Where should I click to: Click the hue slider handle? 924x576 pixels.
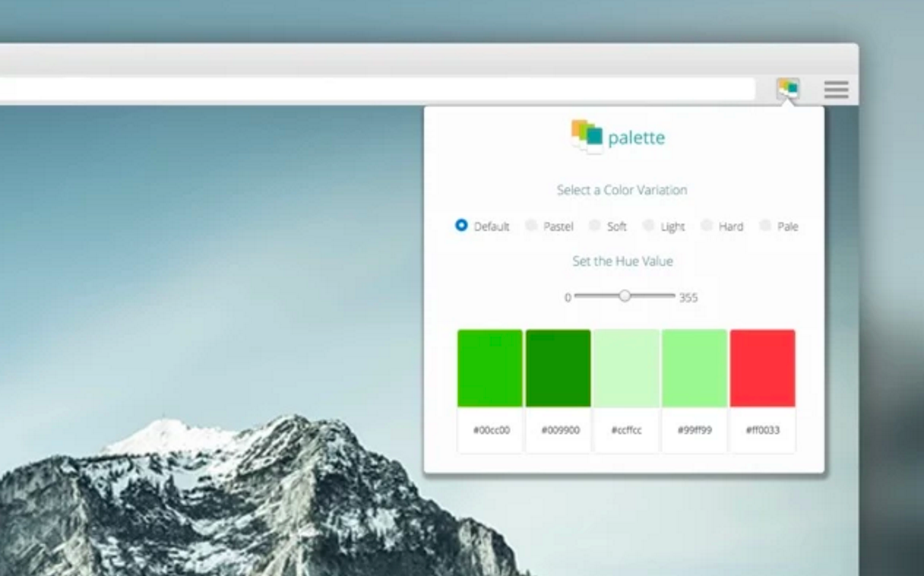click(x=624, y=295)
